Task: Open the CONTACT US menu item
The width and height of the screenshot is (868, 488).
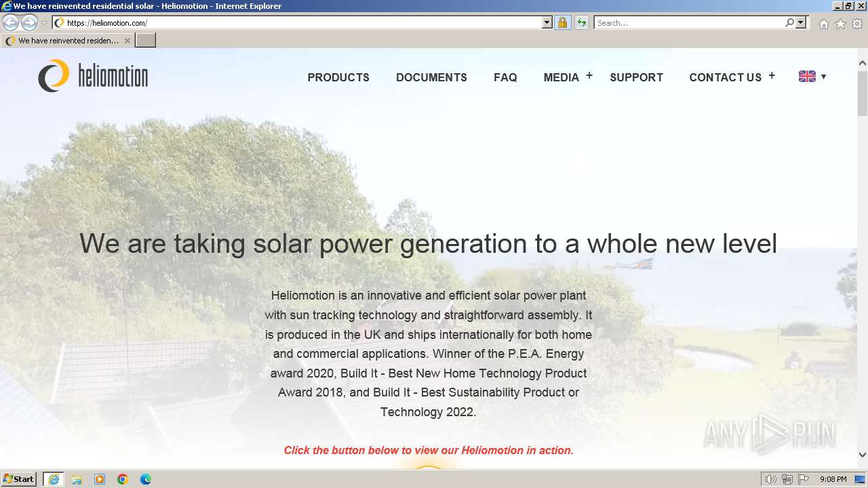Action: [726, 77]
